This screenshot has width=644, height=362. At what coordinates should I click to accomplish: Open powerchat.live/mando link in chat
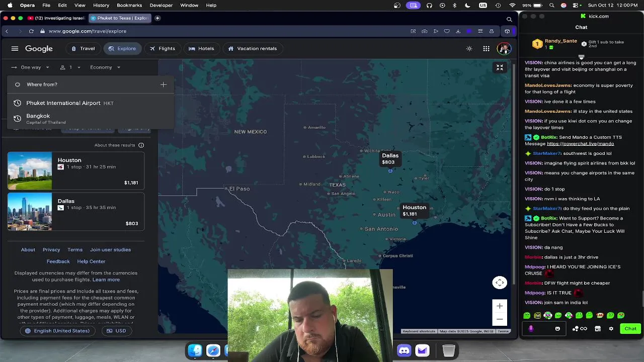pyautogui.click(x=580, y=144)
